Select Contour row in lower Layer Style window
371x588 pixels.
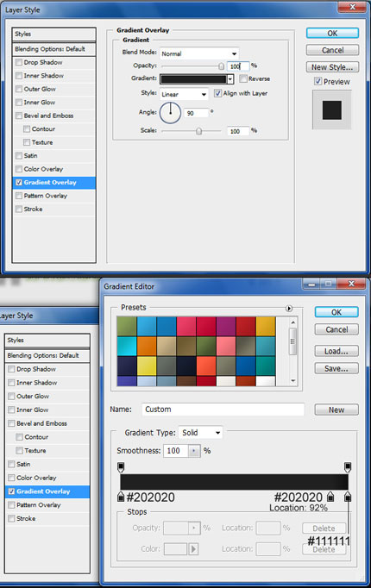click(47, 437)
